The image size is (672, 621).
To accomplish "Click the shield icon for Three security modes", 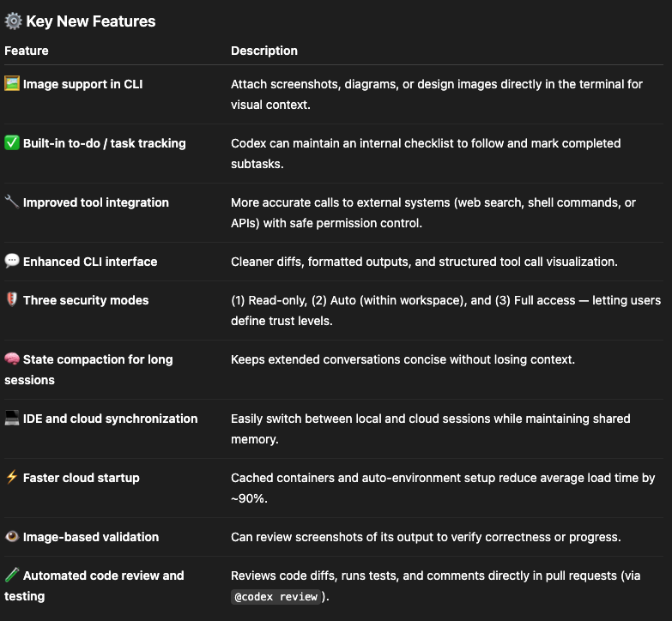I will pos(12,300).
